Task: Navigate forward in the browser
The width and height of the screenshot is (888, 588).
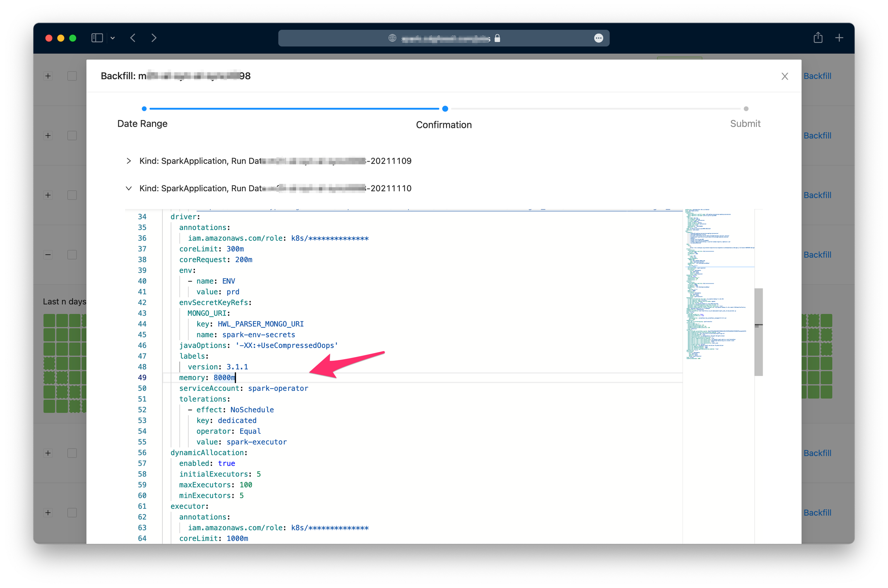Action: 154,37
